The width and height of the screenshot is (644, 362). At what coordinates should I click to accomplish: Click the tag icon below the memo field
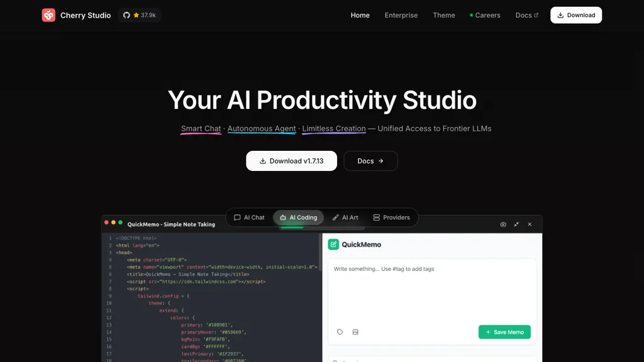(340, 332)
